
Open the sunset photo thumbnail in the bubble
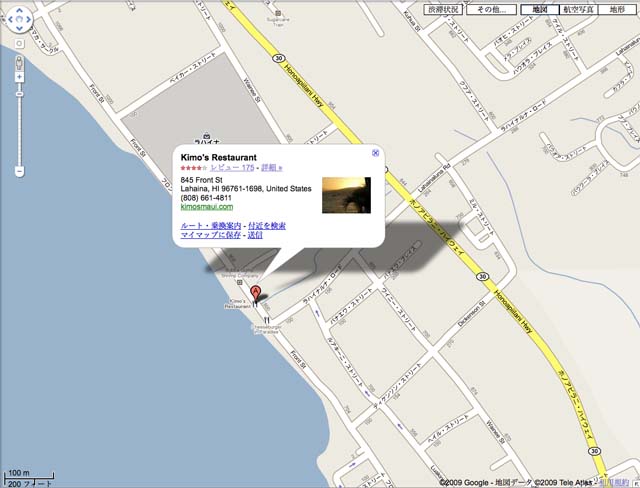click(347, 195)
